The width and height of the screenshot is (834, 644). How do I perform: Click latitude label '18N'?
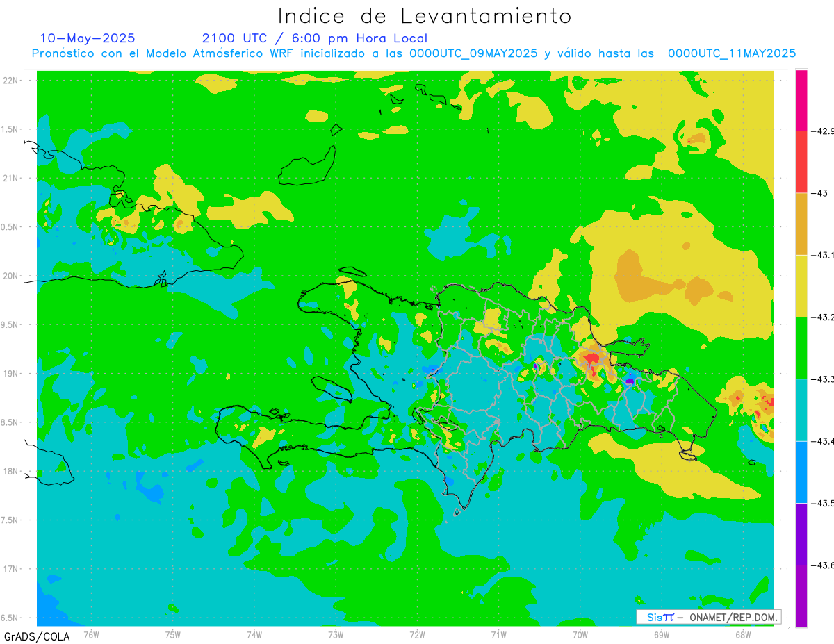point(9,471)
